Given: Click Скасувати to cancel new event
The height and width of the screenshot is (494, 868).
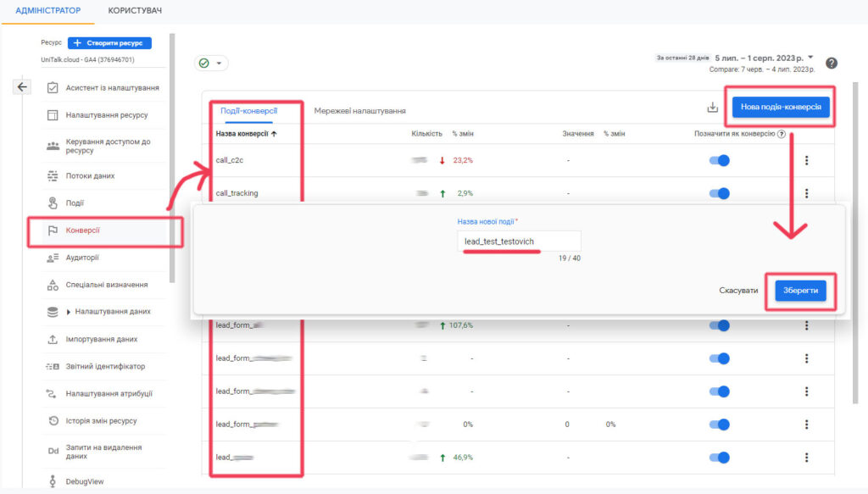Looking at the screenshot, I should point(738,291).
